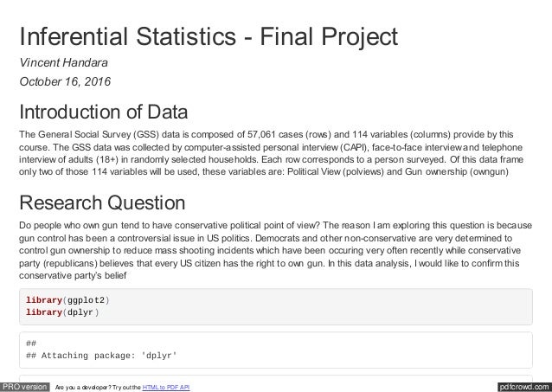552x392 pixels.
Task: Select the author name Vincent Handara
Action: (x=63, y=63)
